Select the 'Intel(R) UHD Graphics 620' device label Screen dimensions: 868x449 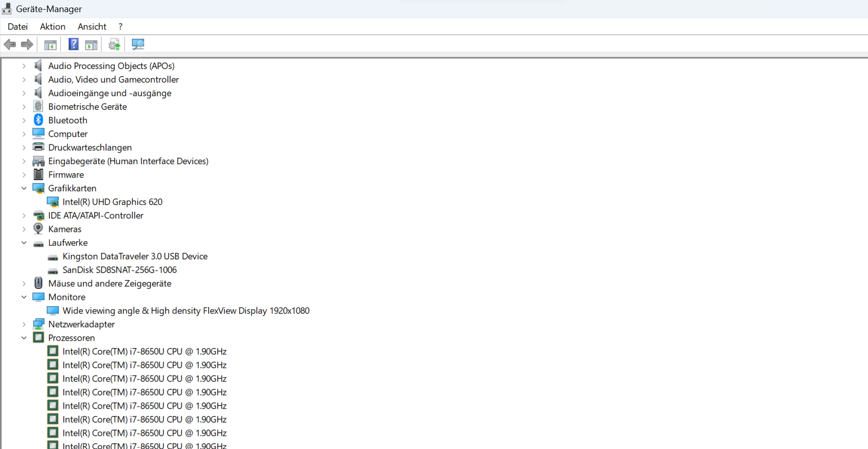click(x=113, y=202)
